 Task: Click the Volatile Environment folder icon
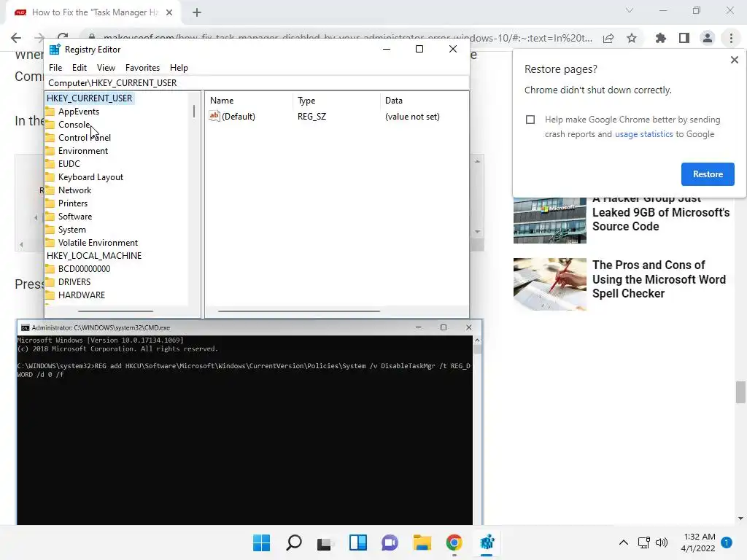coord(50,242)
